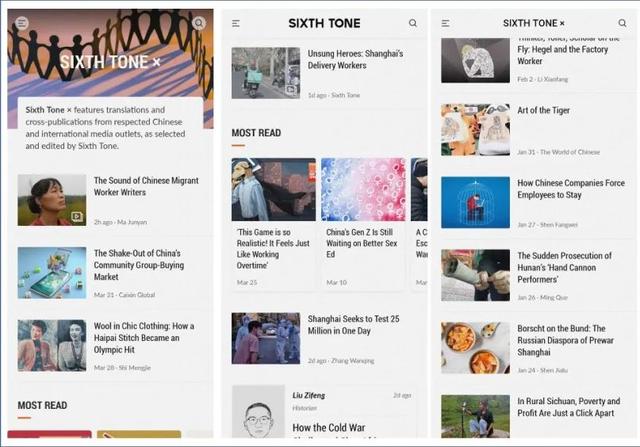
Task: Click 'Mar 25' date on game card
Action: [247, 282]
